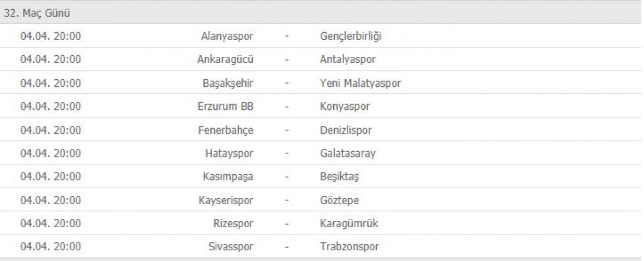This screenshot has width=644, height=261.
Task: Select Karagümrük away team
Action: point(349,223)
